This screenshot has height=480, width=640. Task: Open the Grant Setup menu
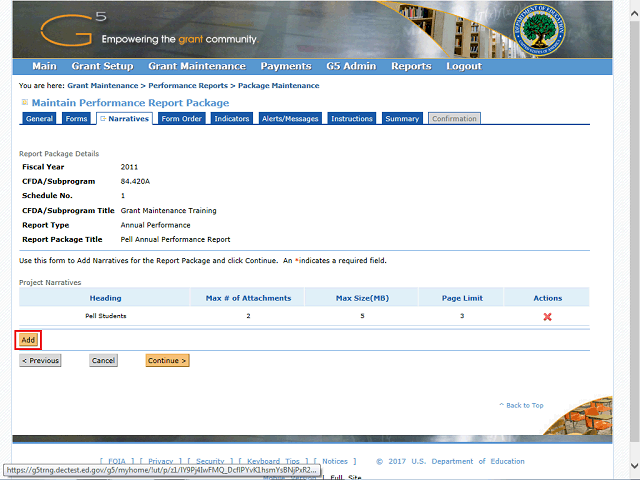[x=102, y=66]
